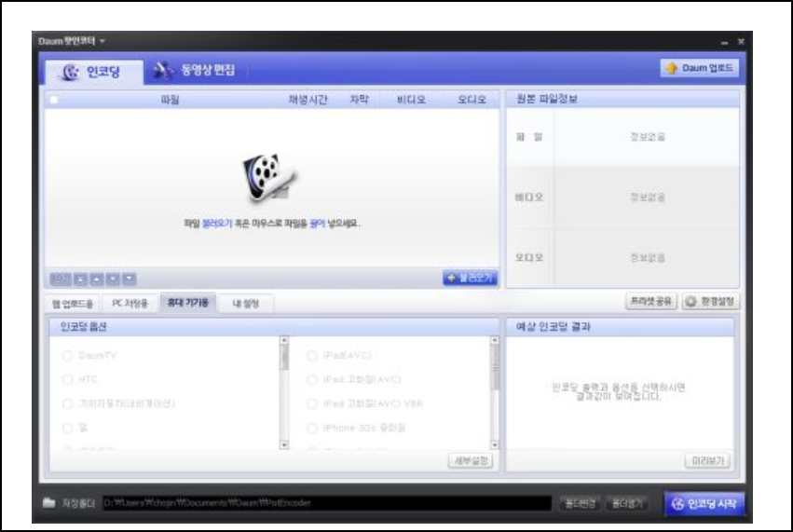Screen dimensions: 793x532
Task: Click the move-up arrow icon below the file list
Action: tap(97, 279)
